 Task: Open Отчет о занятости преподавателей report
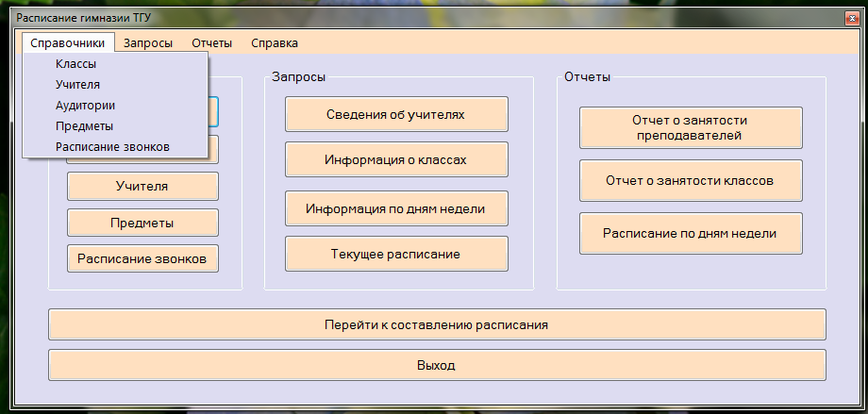(x=691, y=128)
